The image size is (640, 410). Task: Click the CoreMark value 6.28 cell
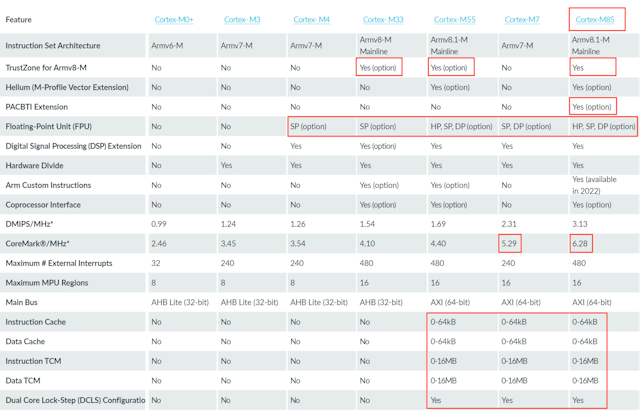point(580,243)
